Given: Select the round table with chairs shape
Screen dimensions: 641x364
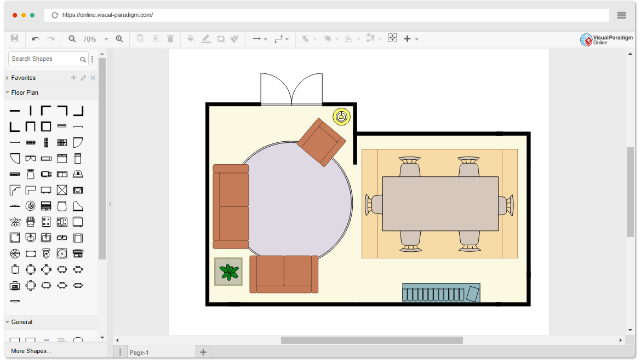Looking at the screenshot, I should tap(46, 270).
